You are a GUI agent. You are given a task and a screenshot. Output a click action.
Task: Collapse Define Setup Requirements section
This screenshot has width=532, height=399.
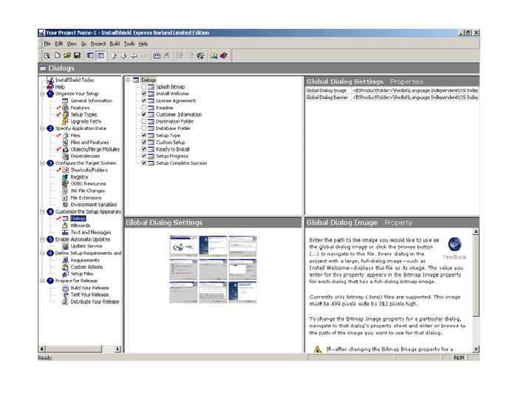tap(42, 253)
